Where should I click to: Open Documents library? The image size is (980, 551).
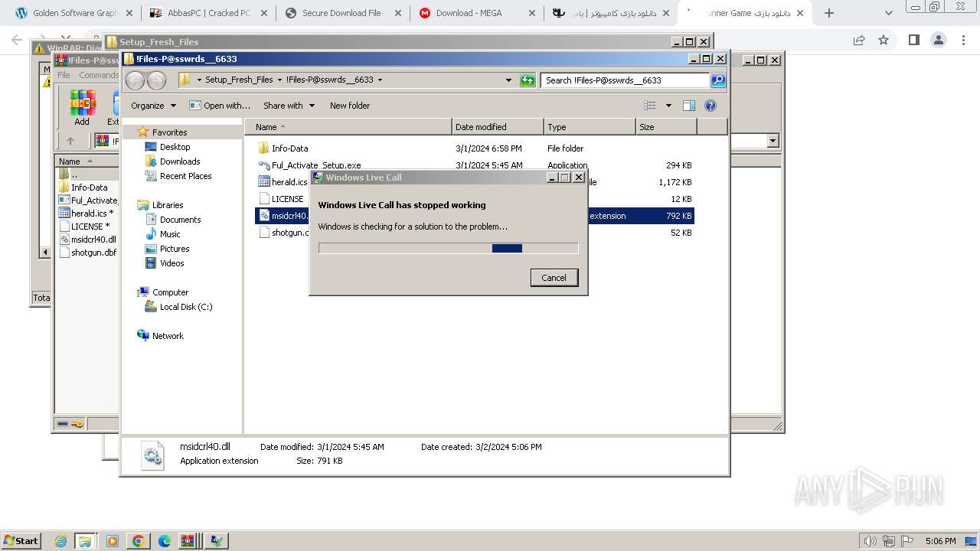[x=180, y=220]
